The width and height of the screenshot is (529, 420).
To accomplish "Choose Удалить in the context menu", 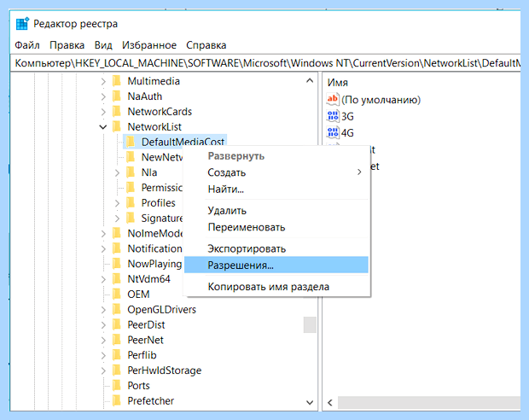I will pos(276,211).
